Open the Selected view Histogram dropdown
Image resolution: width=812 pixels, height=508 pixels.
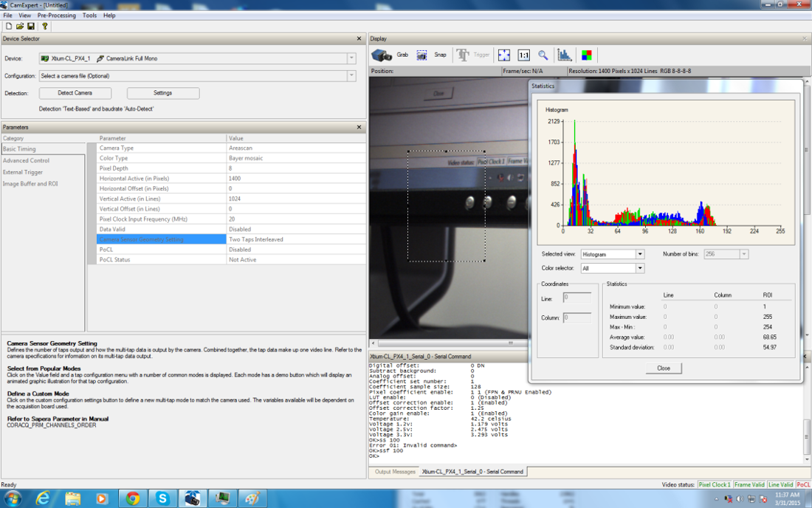point(640,254)
